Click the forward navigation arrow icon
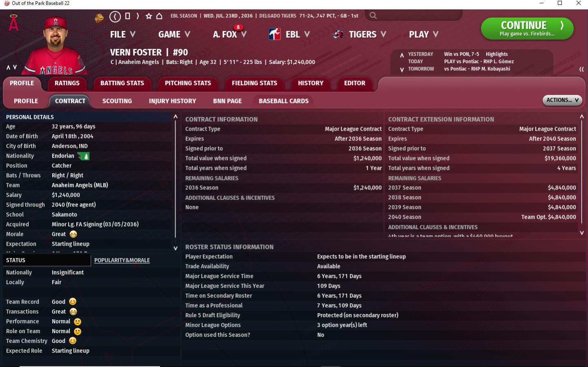 point(138,16)
